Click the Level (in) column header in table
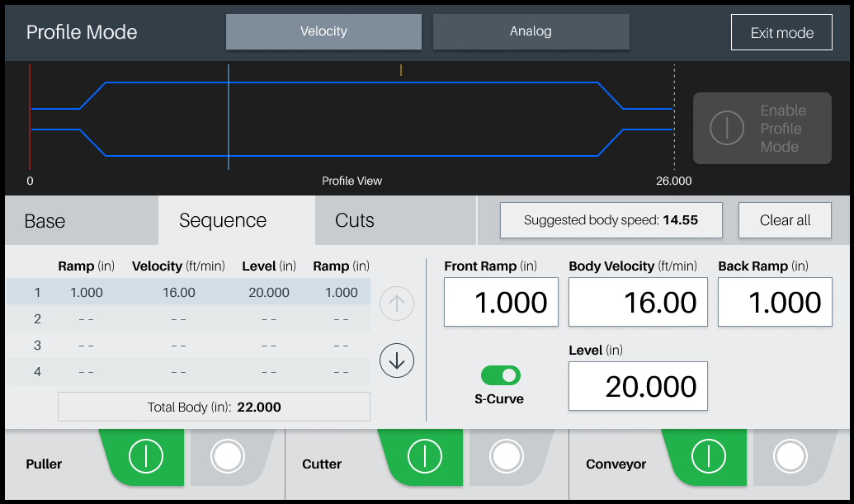The width and height of the screenshot is (854, 504). click(x=269, y=266)
